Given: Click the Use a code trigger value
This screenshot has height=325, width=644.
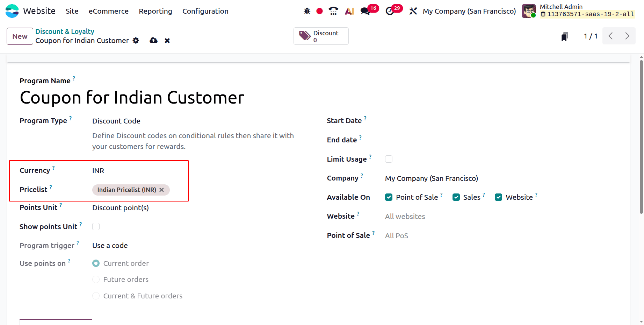Looking at the screenshot, I should (x=110, y=246).
